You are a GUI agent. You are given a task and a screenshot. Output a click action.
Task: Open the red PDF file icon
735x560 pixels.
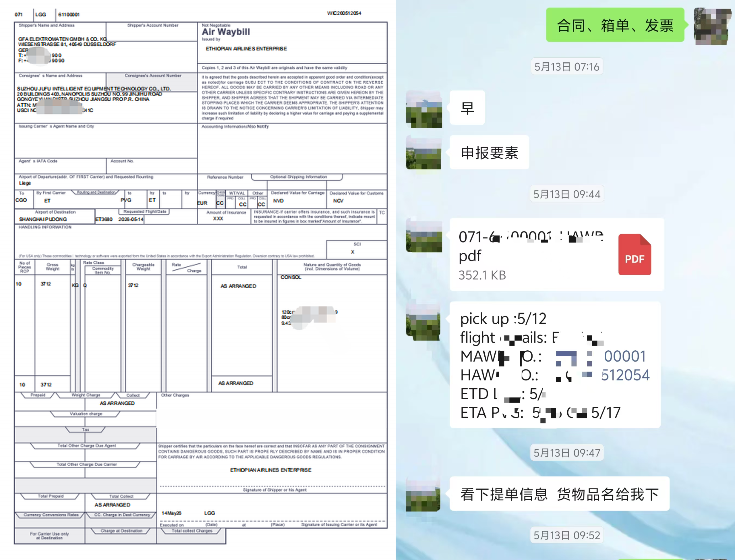pyautogui.click(x=635, y=254)
